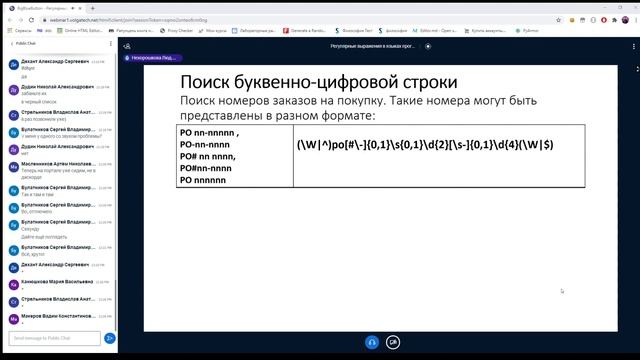Open the Лабораторные bookmark
This screenshot has height=360, width=640.
(x=253, y=31)
